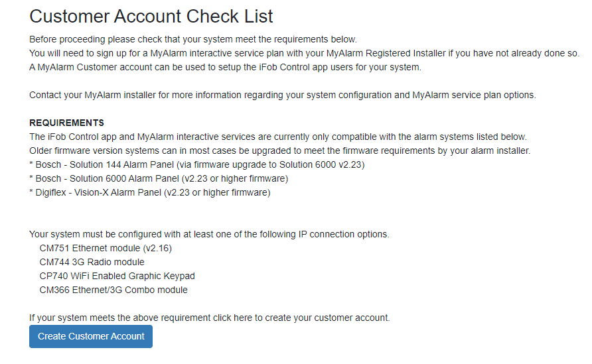Click the 'You will need to sign up' sentence
Image resolution: width=592 pixels, height=364 pixels.
click(x=305, y=54)
